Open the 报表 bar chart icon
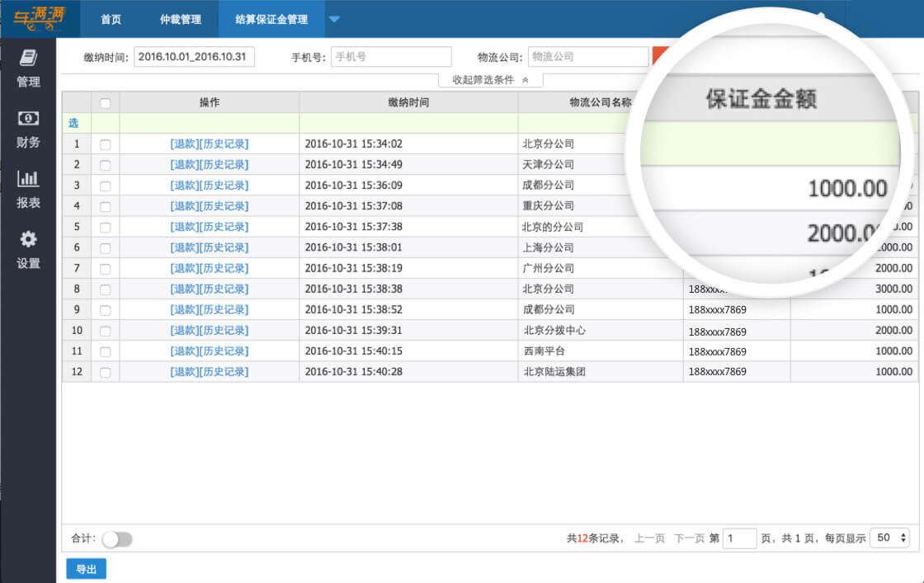The height and width of the screenshot is (583, 924). pyautogui.click(x=28, y=179)
